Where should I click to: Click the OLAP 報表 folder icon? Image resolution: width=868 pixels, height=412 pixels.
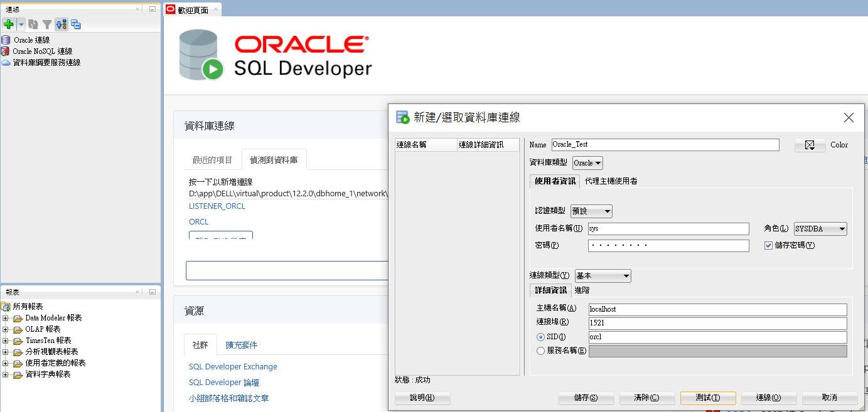[18, 329]
